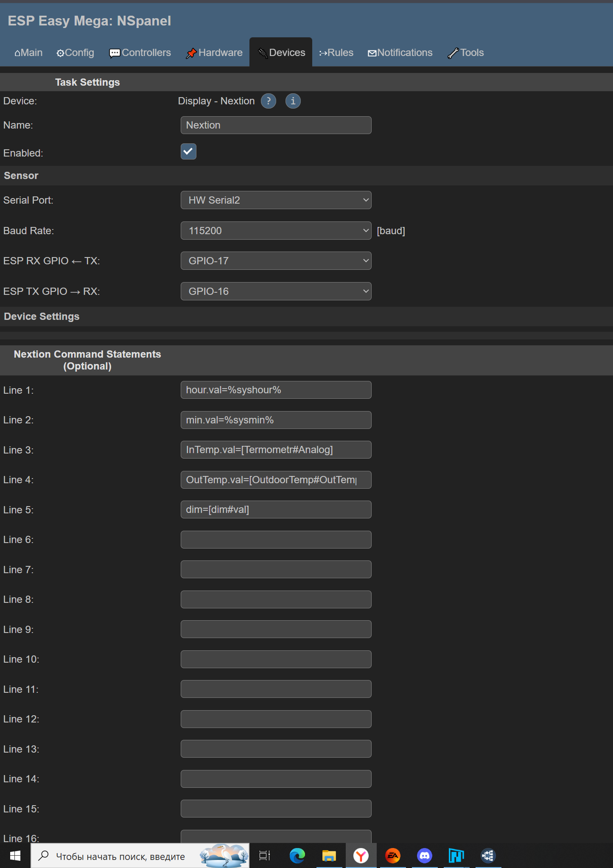Click the Display - Nextion device text

pos(216,101)
